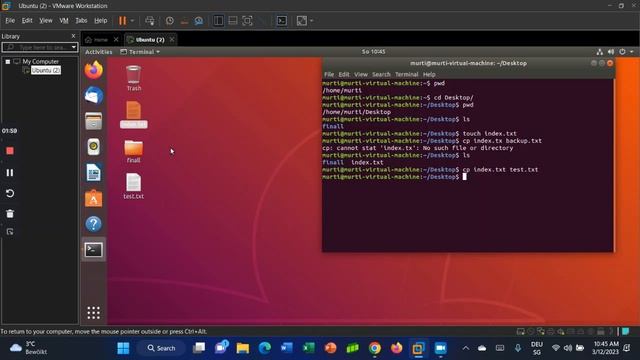Open the Terminal app menu dropdown
640x360 pixels.
point(140,52)
